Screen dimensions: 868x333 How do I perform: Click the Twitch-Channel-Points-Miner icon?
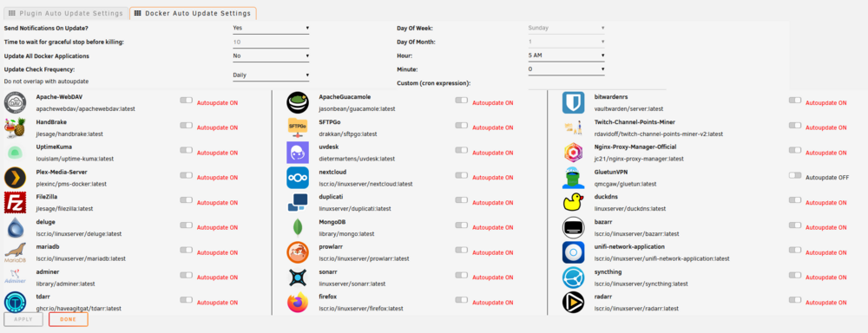coord(573,127)
